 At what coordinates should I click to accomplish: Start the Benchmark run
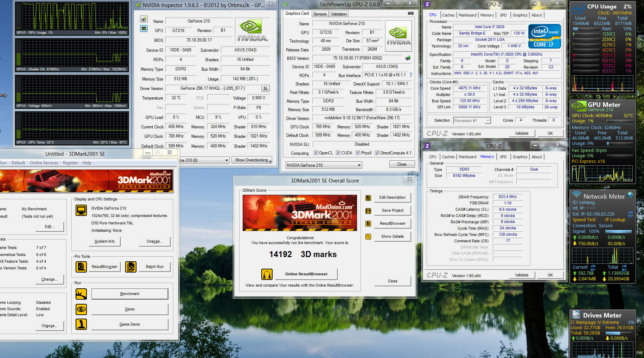[x=130, y=294]
